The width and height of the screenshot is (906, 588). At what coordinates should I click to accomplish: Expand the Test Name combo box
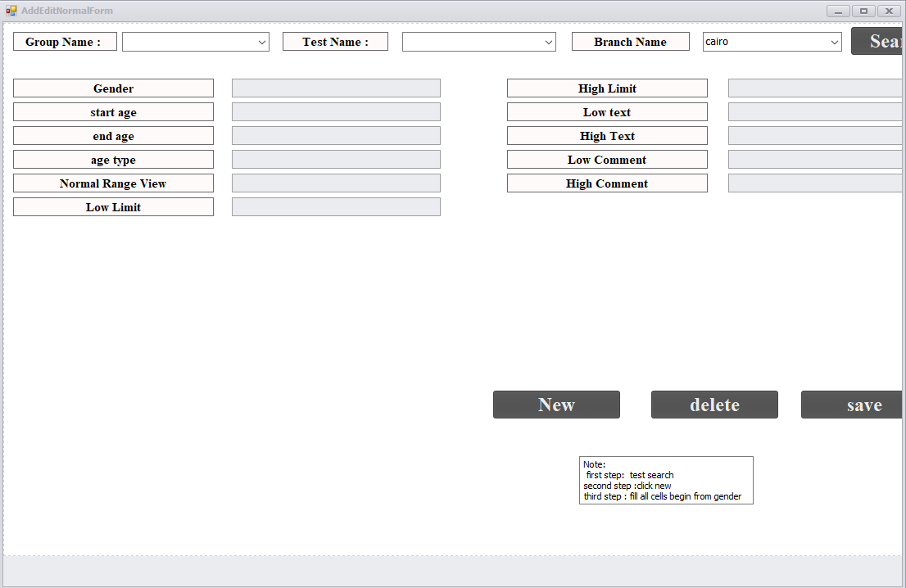coord(478,42)
